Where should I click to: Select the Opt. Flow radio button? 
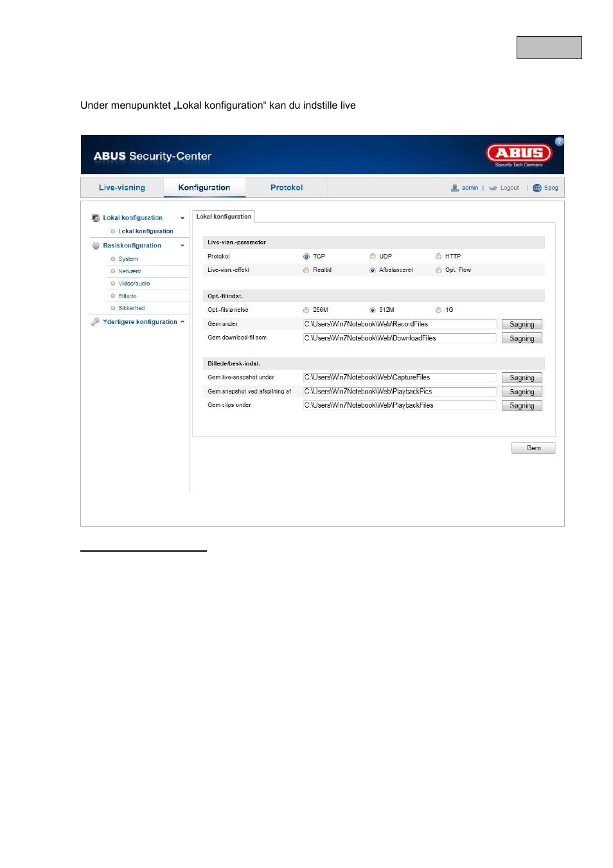click(x=439, y=271)
